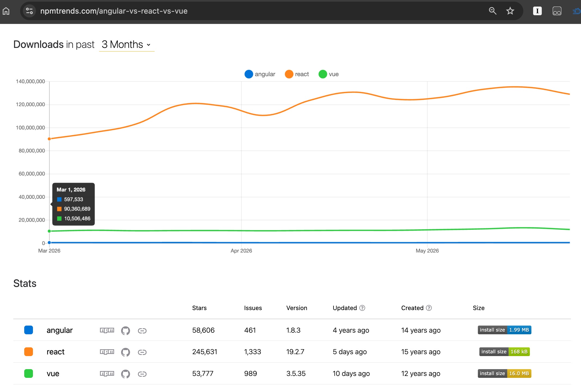Click the May 2026 axis label
Screen dimensions: 581x392
(427, 251)
